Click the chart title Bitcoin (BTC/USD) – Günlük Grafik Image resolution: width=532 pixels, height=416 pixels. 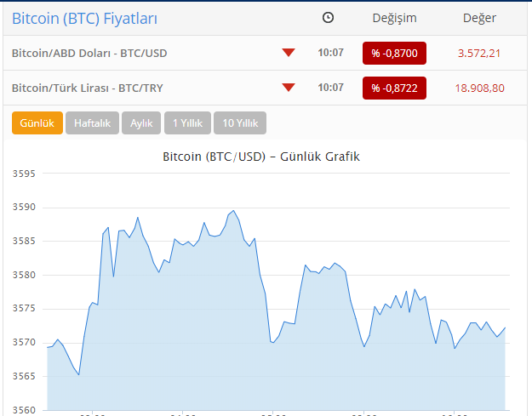261,157
